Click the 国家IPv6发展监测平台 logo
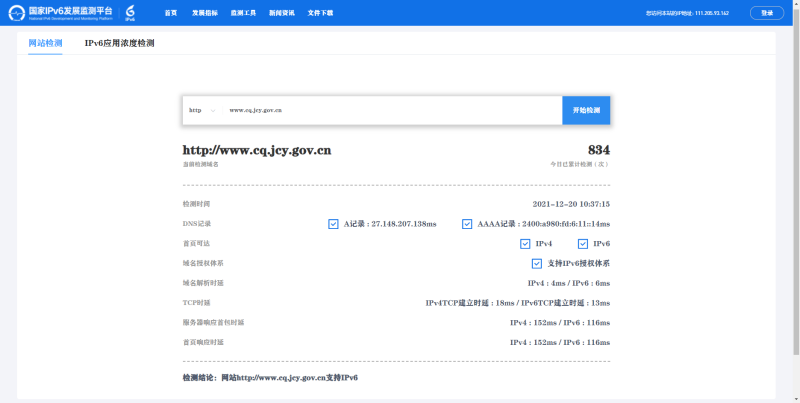 pos(63,13)
